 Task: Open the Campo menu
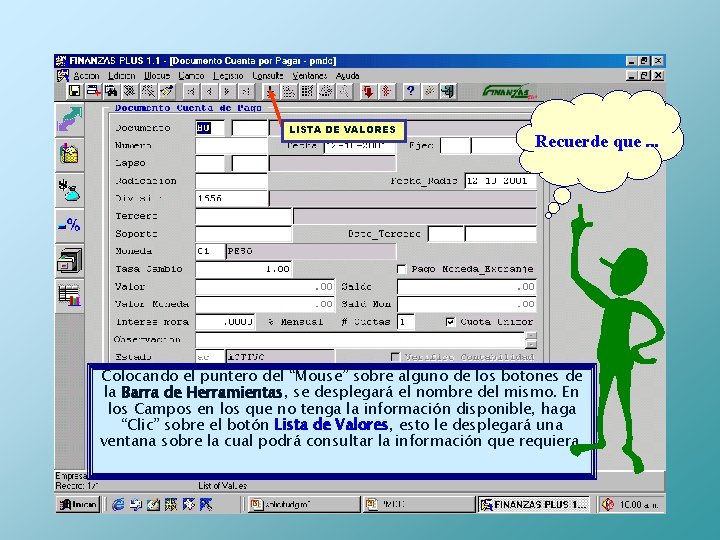191,76
